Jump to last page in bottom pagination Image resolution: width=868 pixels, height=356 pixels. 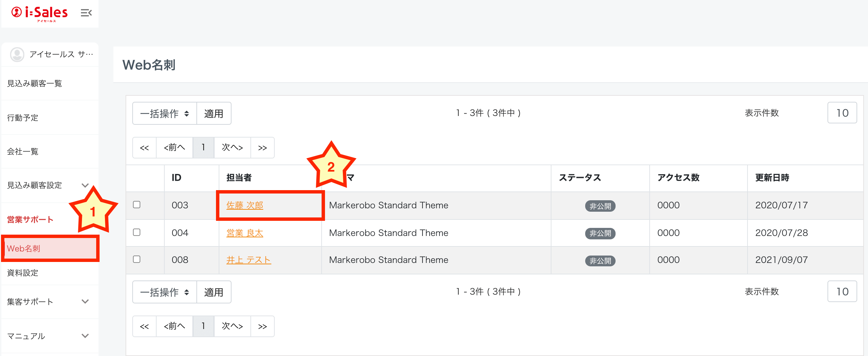[x=262, y=326]
